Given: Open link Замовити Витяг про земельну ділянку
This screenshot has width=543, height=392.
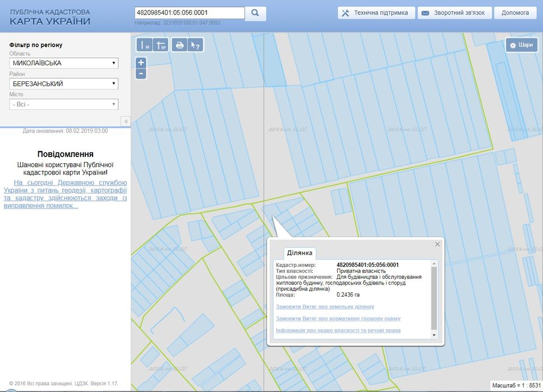Looking at the screenshot, I should (325, 307).
